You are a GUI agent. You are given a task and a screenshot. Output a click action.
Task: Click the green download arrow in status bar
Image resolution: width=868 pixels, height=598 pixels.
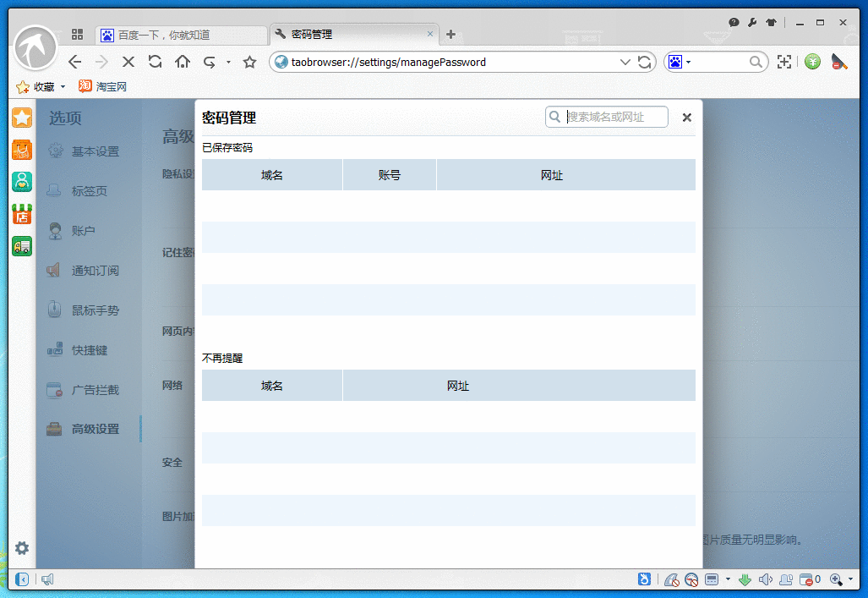pyautogui.click(x=745, y=579)
